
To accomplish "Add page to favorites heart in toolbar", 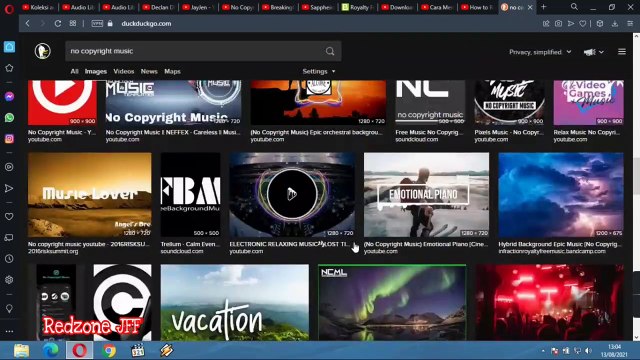I will click(x=583, y=24).
